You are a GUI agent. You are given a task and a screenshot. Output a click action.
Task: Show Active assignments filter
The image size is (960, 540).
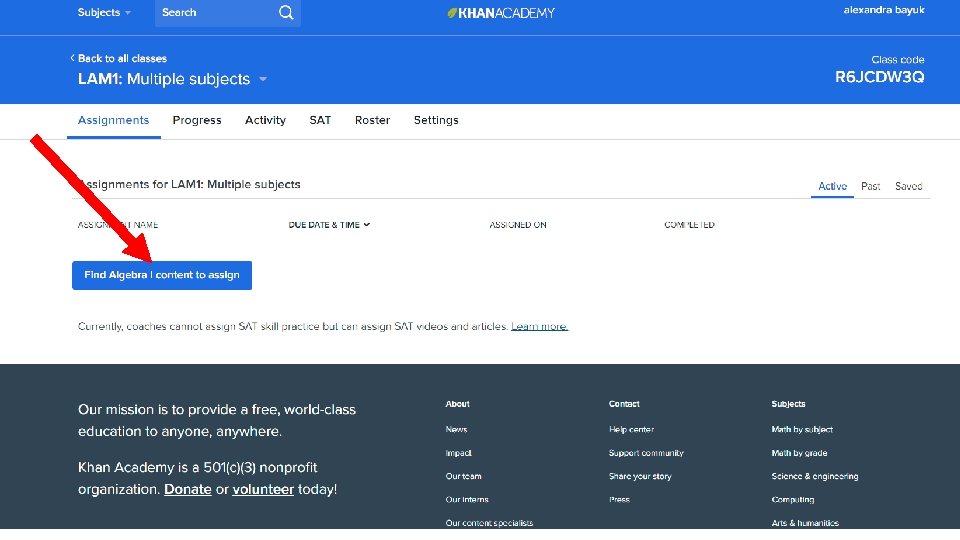click(x=832, y=186)
